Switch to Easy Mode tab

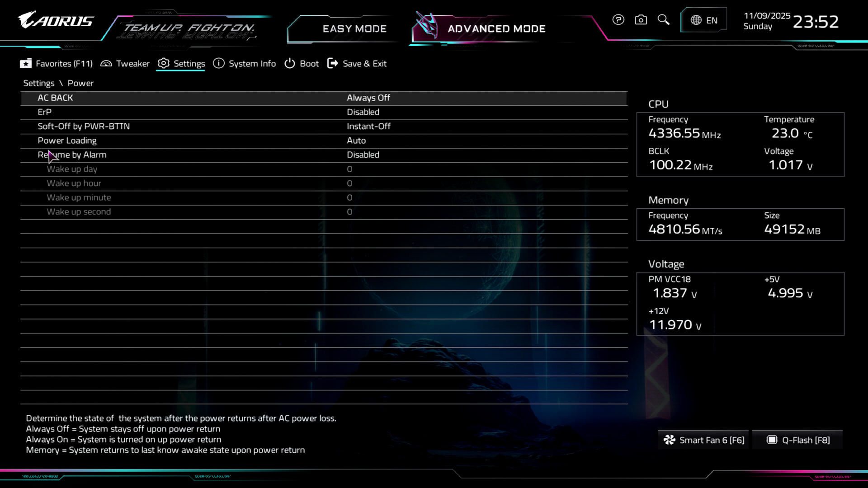pos(354,29)
